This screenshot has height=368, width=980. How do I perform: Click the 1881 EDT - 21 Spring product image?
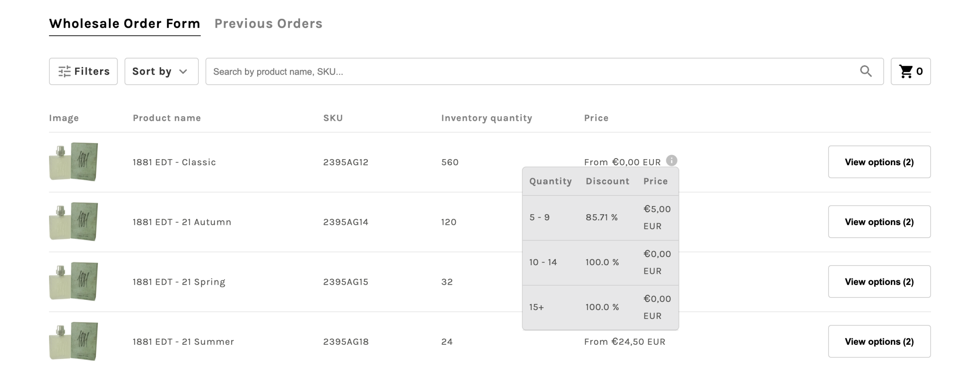click(73, 282)
